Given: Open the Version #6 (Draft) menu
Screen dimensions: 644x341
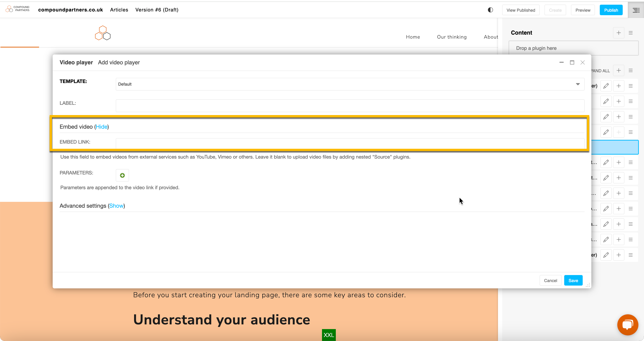Looking at the screenshot, I should point(157,10).
